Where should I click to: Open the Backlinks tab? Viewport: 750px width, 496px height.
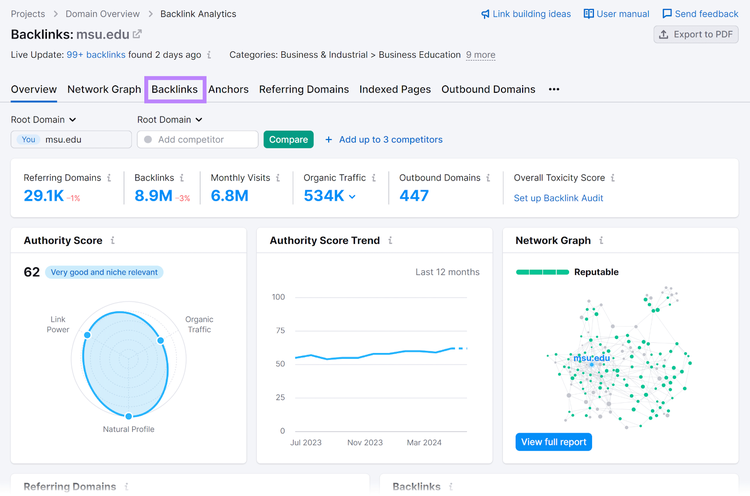tap(175, 89)
